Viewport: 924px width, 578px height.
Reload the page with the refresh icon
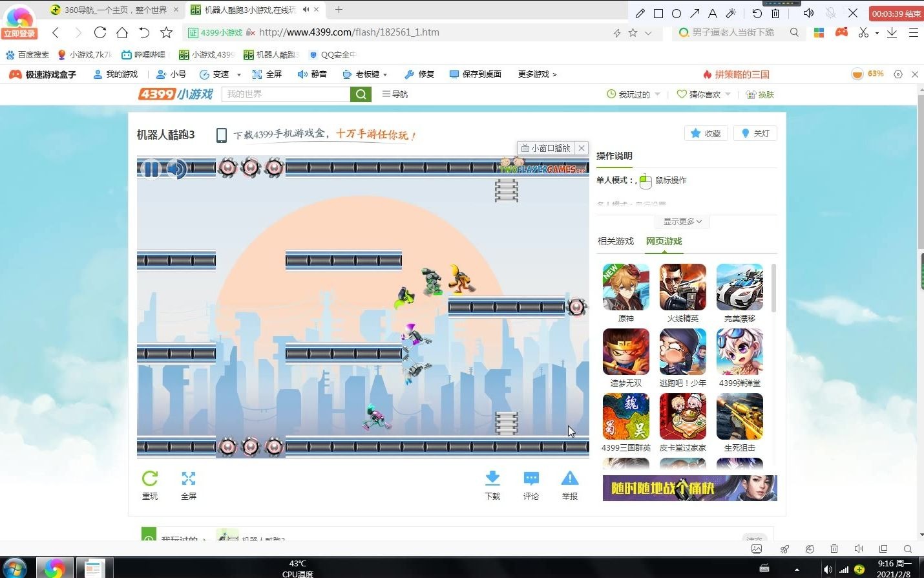tap(100, 32)
